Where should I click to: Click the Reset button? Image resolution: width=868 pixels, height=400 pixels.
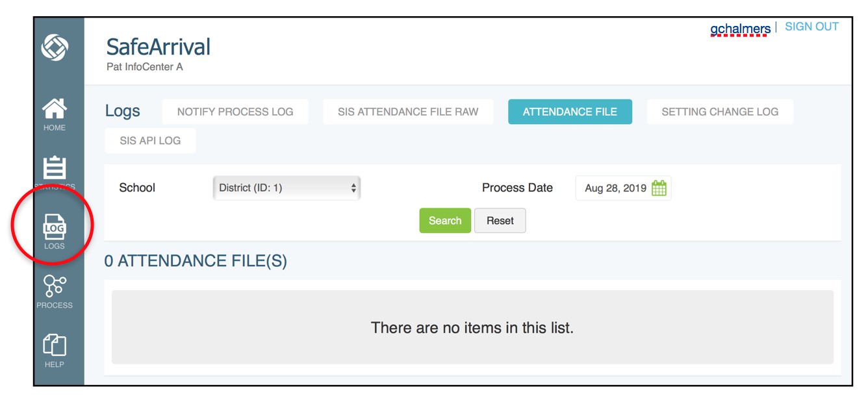500,221
